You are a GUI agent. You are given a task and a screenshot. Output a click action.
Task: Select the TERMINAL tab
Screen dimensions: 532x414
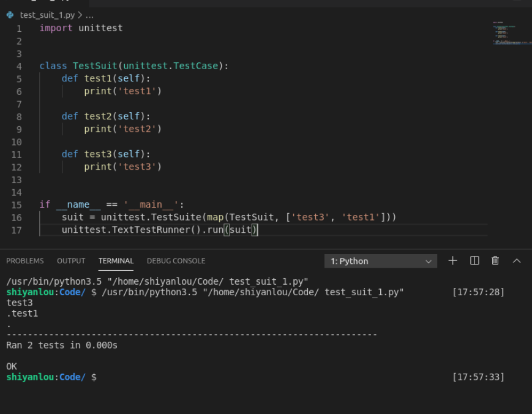coord(116,261)
